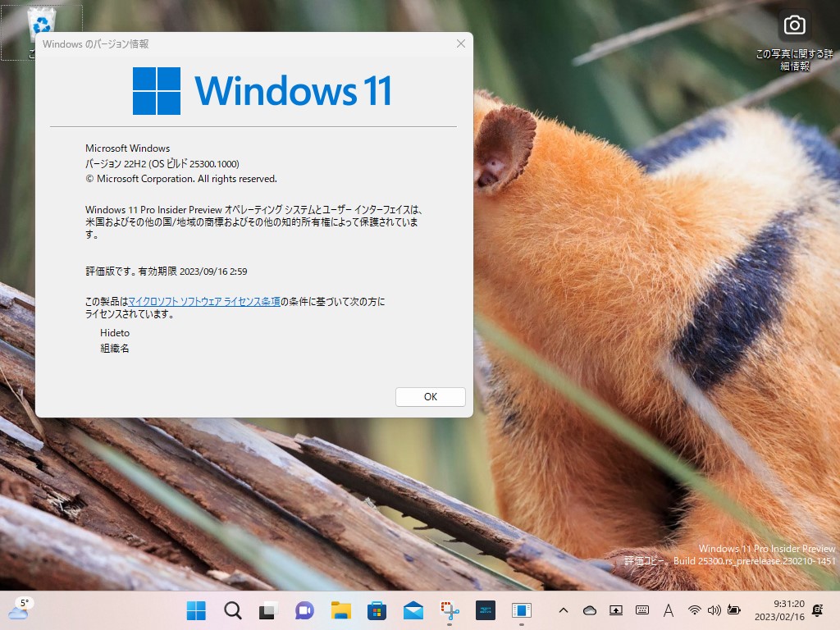840x630 pixels.
Task: Expand hidden tray icons with the chevron
Action: pyautogui.click(x=563, y=610)
